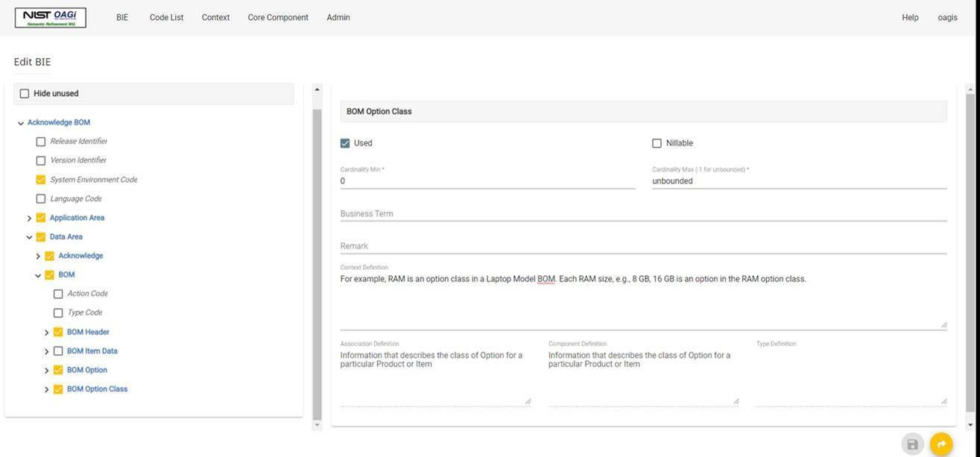Check the Release Identifier checkbox

point(41,142)
